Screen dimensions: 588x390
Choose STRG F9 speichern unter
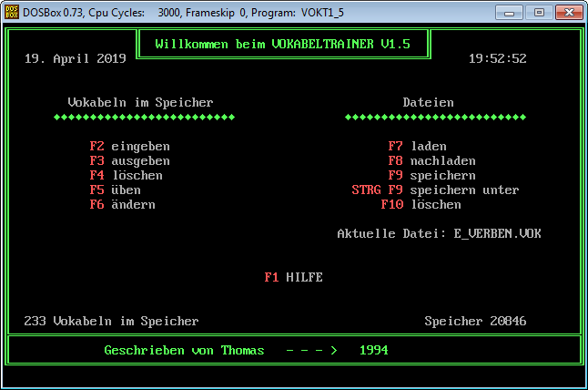[435, 190]
